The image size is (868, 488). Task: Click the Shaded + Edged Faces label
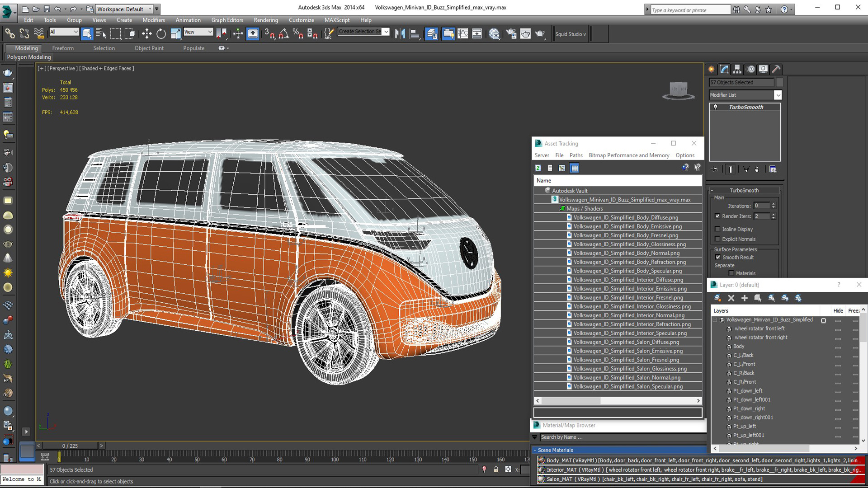pyautogui.click(x=107, y=68)
